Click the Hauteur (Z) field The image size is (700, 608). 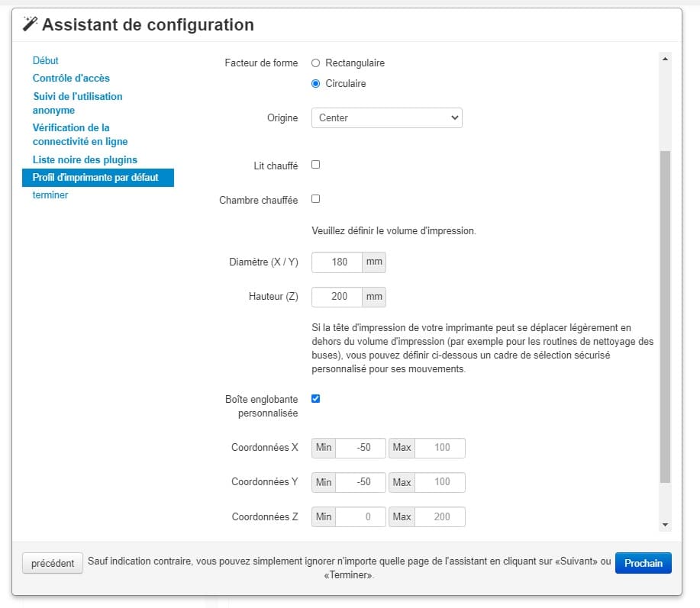(x=337, y=296)
